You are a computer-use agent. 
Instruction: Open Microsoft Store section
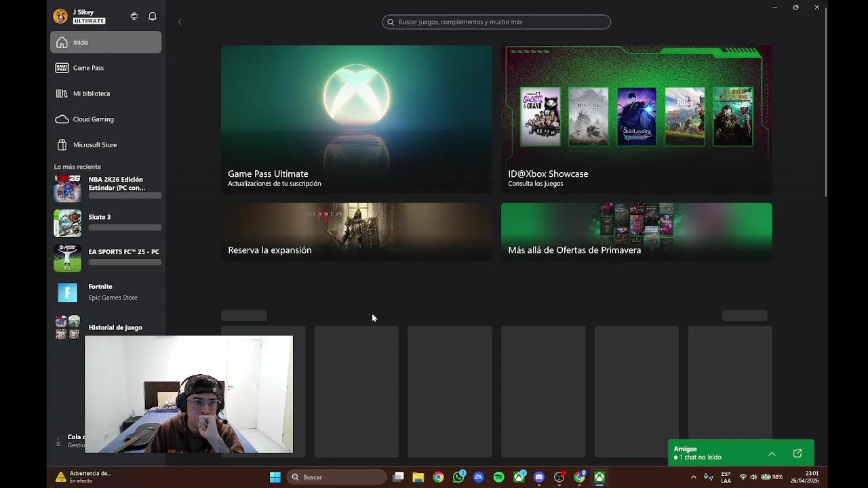pyautogui.click(x=106, y=145)
